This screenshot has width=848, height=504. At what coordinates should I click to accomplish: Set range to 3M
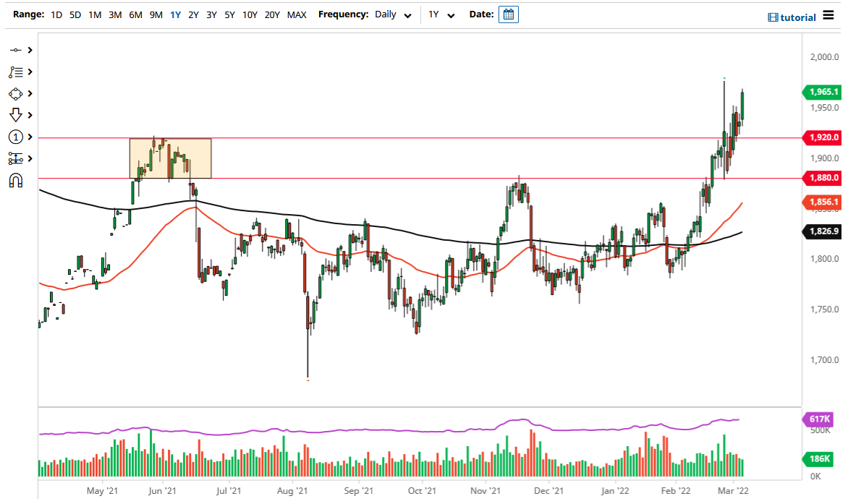click(x=114, y=14)
